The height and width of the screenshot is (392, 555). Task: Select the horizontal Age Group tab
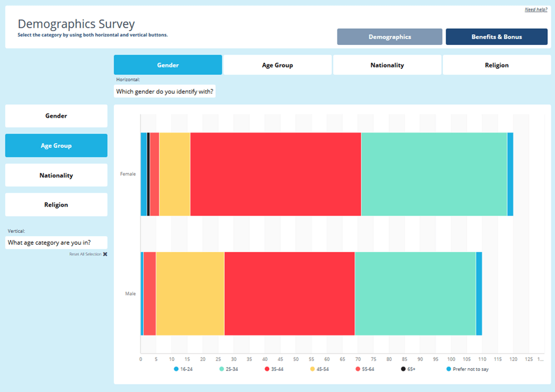coord(277,65)
